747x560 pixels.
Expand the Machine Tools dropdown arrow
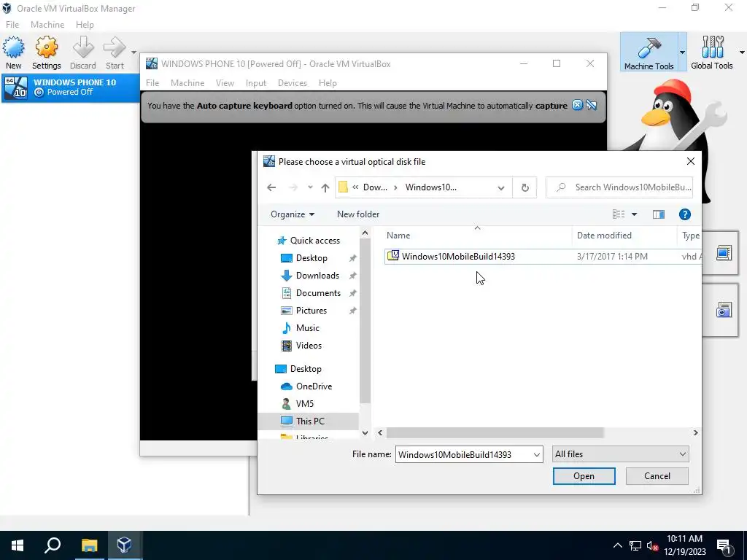682,52
